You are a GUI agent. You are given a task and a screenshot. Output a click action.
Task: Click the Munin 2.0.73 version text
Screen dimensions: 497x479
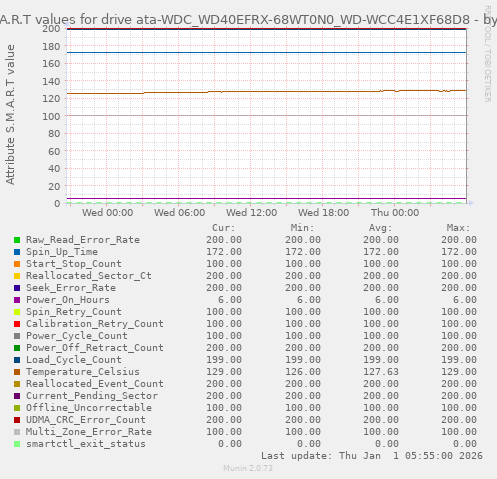[248, 468]
